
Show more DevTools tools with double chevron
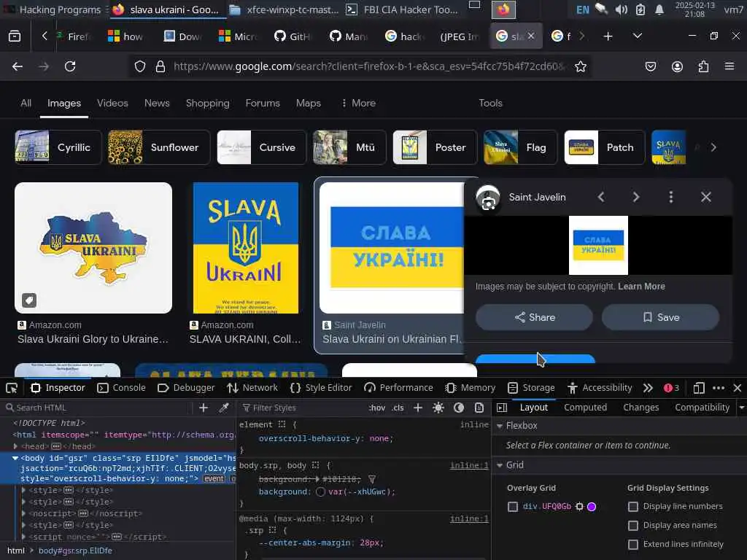click(x=648, y=388)
